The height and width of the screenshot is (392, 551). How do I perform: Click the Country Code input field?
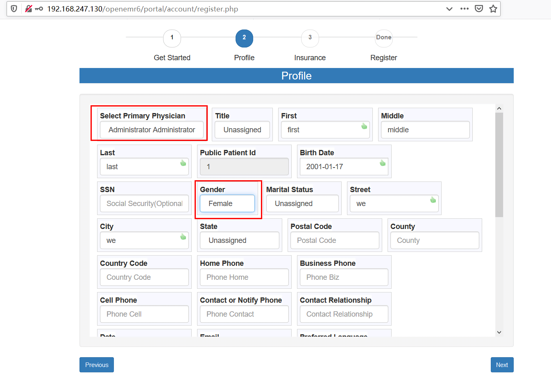[144, 277]
